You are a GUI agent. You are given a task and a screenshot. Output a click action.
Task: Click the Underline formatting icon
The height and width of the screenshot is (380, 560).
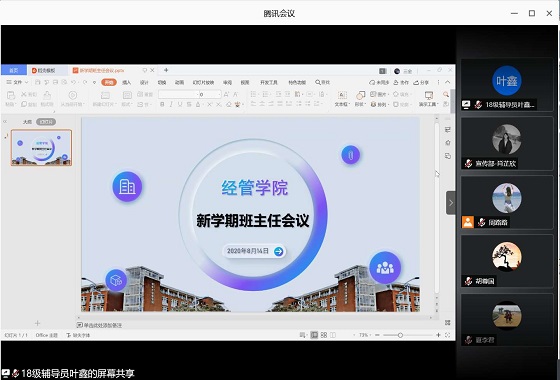tap(180, 104)
